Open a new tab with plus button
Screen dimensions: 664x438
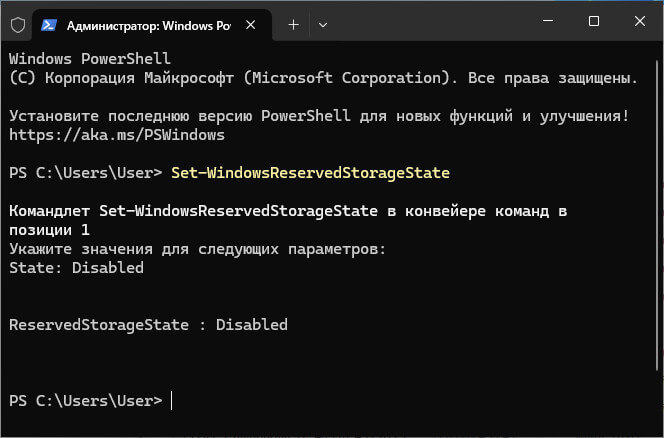pos(294,22)
